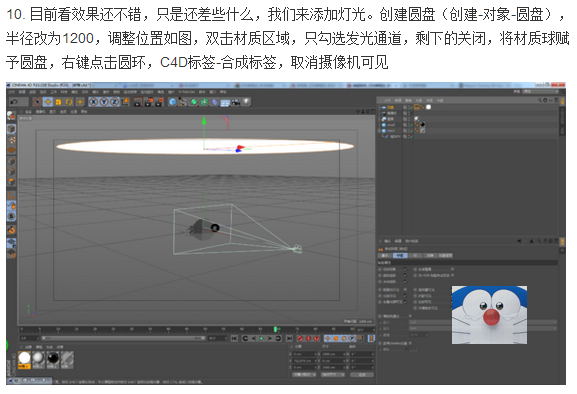Open the Object Manager's first menu
577x394 pixels.
(387, 100)
